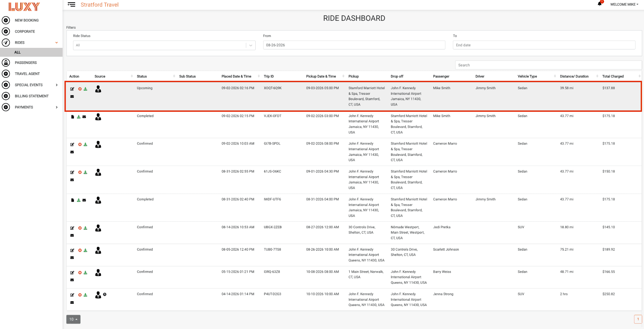
Task: Open document icon for ride IWDF-UTF6
Action: (73, 200)
